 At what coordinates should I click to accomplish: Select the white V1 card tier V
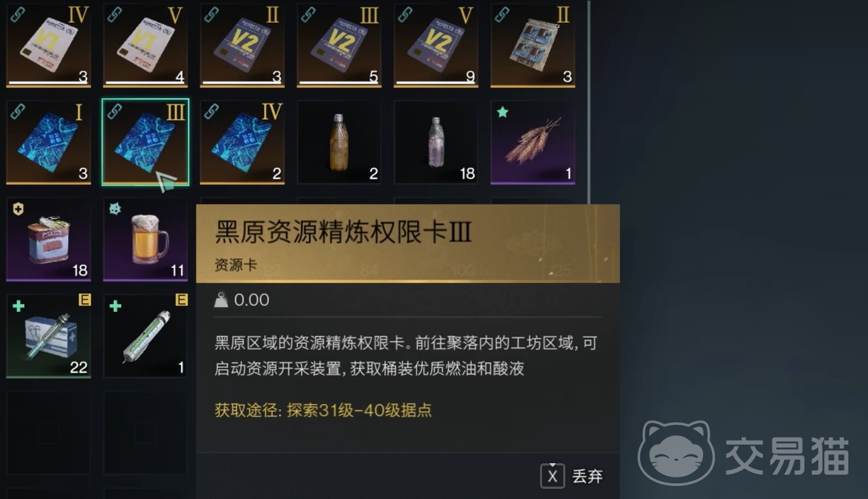(145, 45)
